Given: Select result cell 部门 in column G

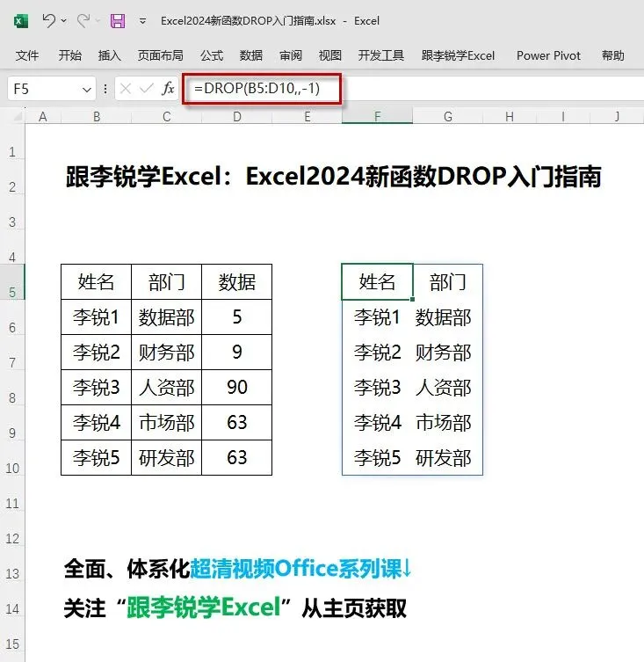Looking at the screenshot, I should pyautogui.click(x=447, y=282).
